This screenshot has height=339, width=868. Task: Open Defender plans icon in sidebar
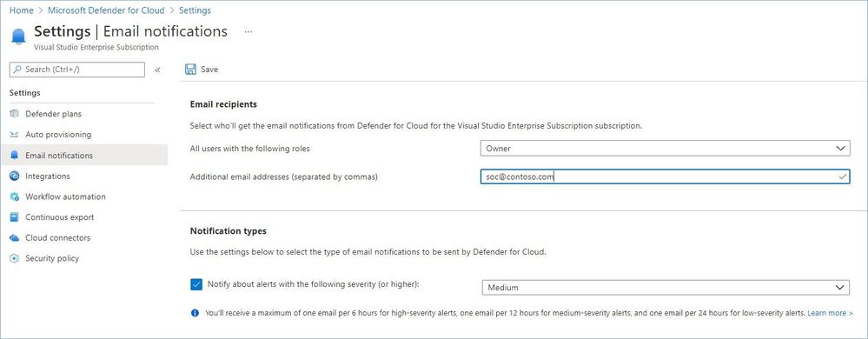(15, 114)
